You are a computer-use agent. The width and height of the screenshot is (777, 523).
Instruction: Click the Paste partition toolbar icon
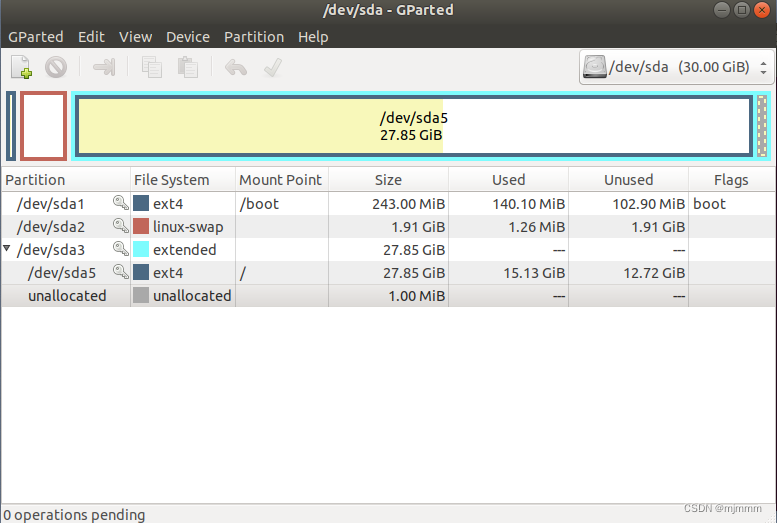[x=188, y=67]
